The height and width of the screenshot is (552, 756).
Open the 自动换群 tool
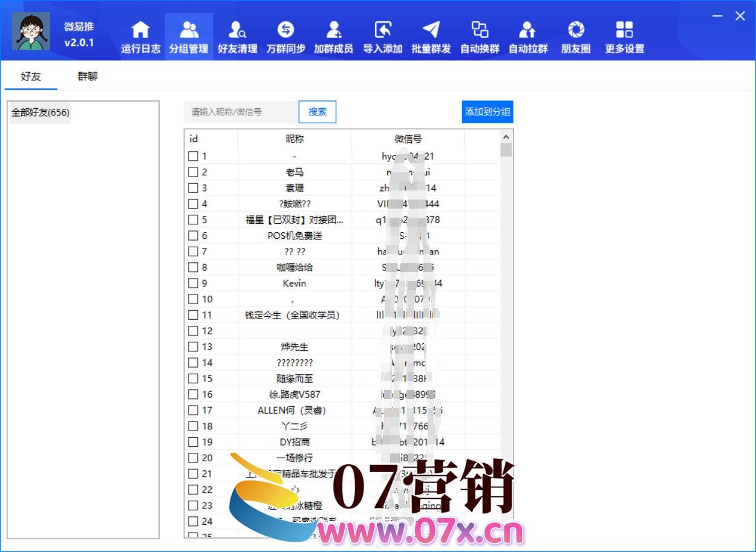[x=480, y=37]
